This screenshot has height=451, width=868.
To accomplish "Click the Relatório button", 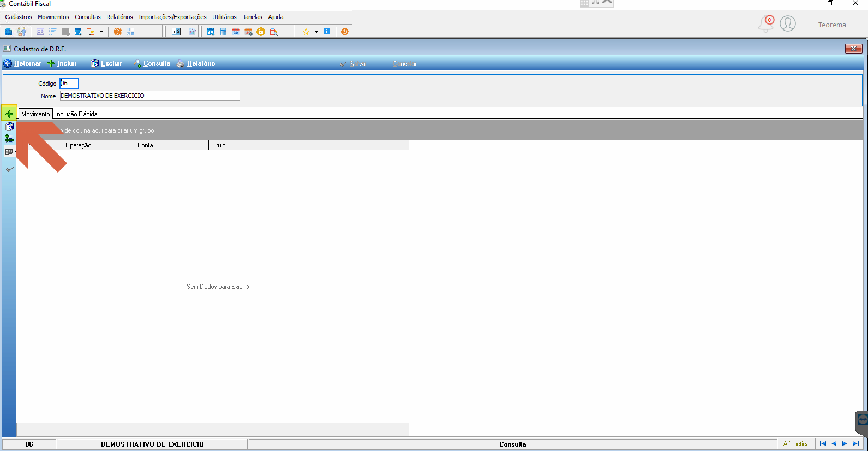I will tap(196, 63).
